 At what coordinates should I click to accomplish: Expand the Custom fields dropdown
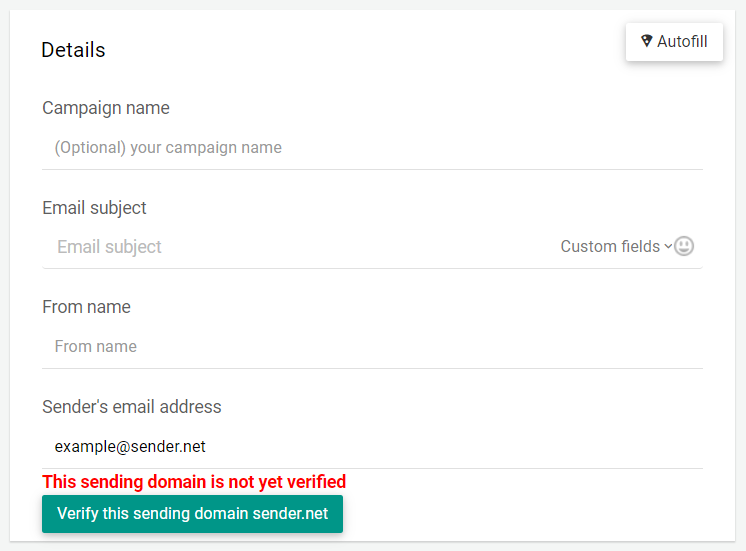point(616,246)
